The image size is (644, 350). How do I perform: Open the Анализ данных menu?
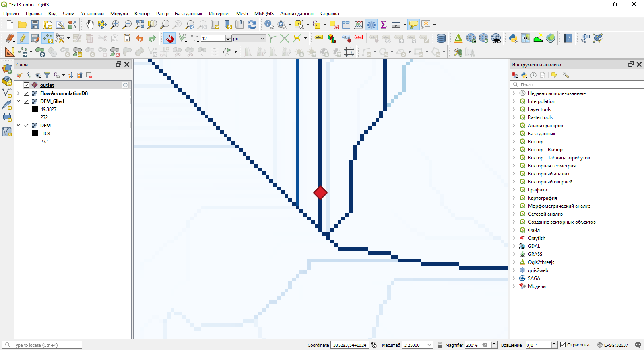[297, 14]
